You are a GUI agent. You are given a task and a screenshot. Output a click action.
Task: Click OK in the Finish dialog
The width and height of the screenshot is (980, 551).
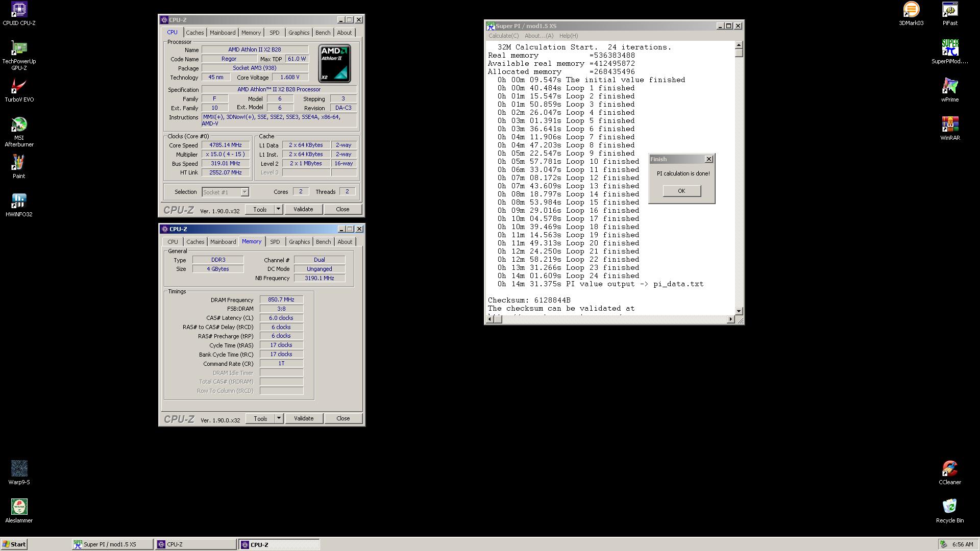click(x=681, y=191)
